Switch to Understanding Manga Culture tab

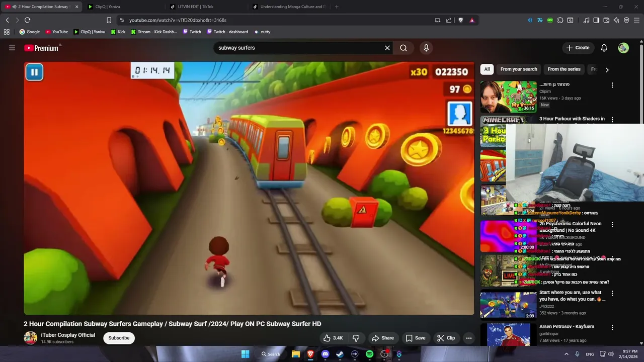point(289,7)
